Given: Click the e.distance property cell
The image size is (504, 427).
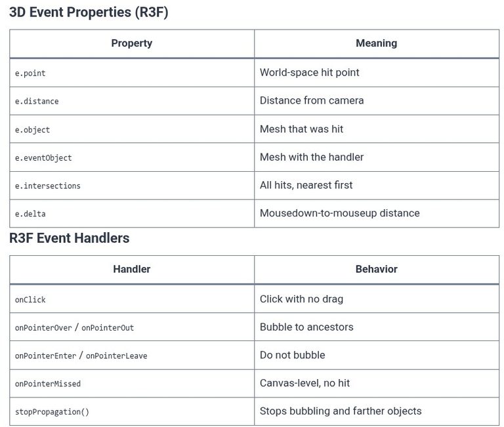Looking at the screenshot, I should coord(132,101).
